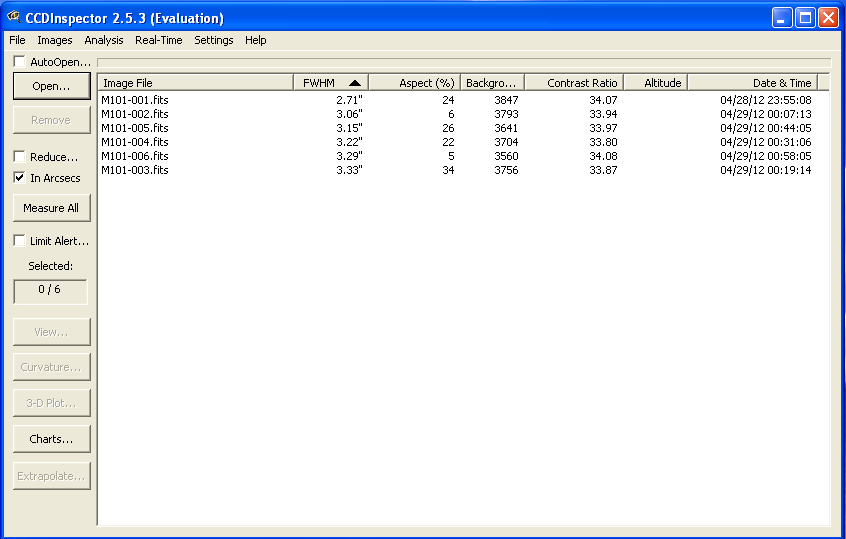Click the Remove button
The width and height of the screenshot is (846, 539).
pyautogui.click(x=52, y=120)
